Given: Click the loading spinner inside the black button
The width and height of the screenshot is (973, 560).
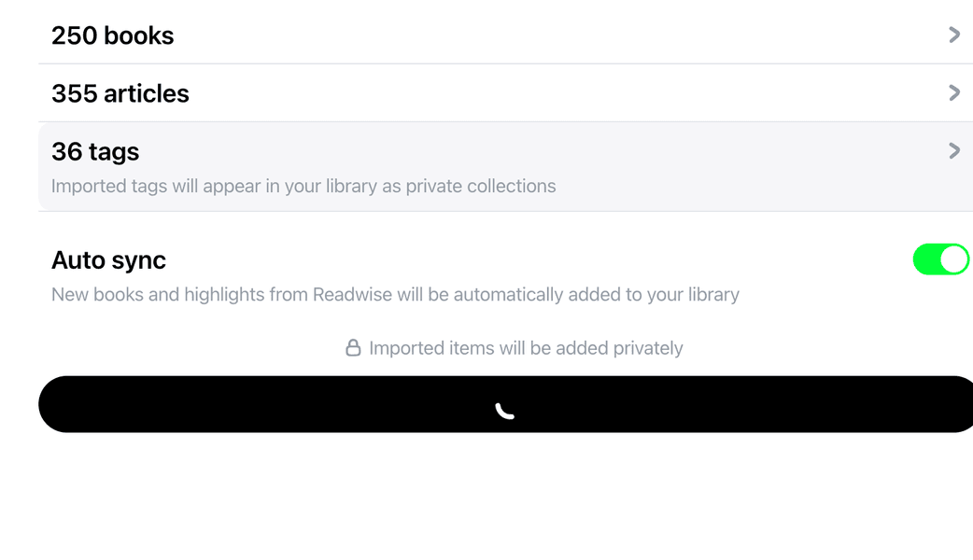Looking at the screenshot, I should pos(505,410).
